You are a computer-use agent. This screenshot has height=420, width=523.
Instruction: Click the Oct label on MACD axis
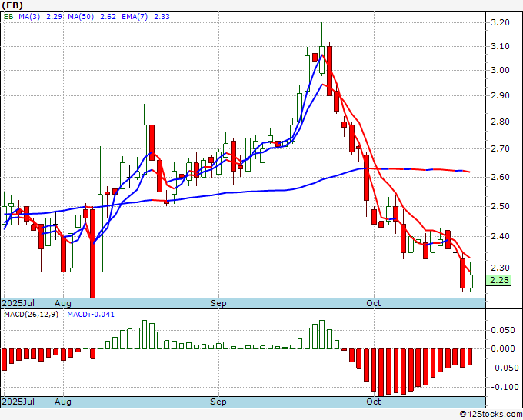point(374,402)
